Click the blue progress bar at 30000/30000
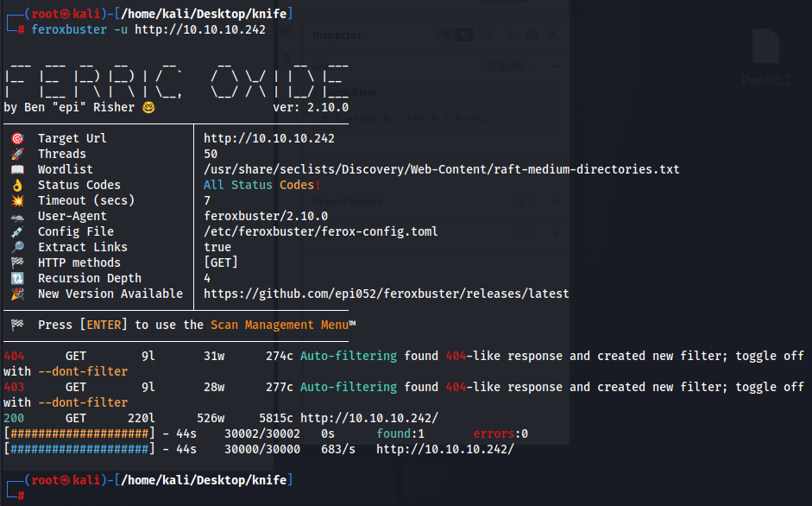Screen dimensions: 812x506 79,450
